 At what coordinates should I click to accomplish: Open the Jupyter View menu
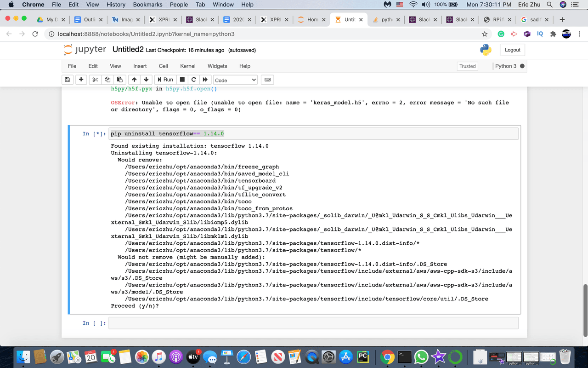click(x=116, y=66)
